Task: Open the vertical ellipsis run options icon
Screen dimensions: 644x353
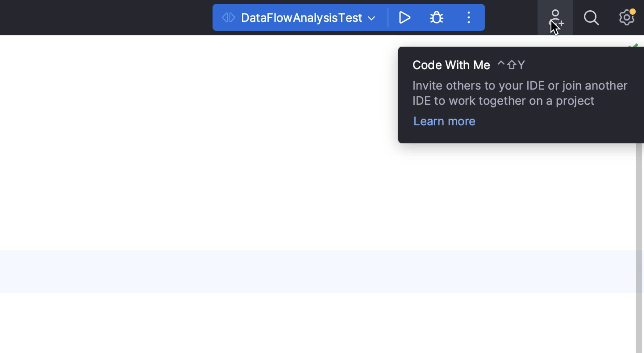Action: click(469, 17)
